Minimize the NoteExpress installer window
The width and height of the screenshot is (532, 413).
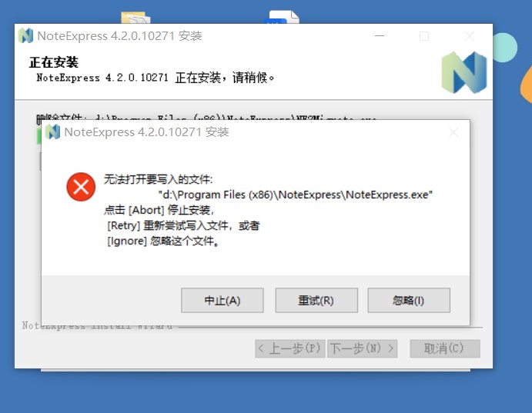380,35
